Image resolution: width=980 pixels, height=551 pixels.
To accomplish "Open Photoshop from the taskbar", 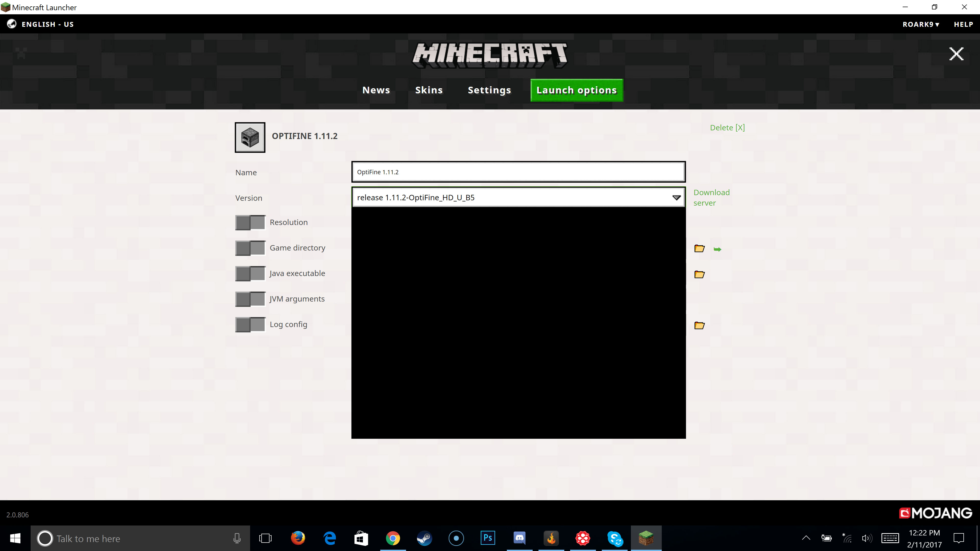I will 487,538.
